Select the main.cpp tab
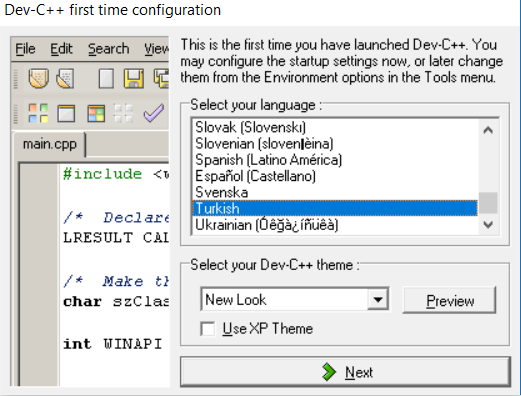521x396 pixels. (50, 144)
